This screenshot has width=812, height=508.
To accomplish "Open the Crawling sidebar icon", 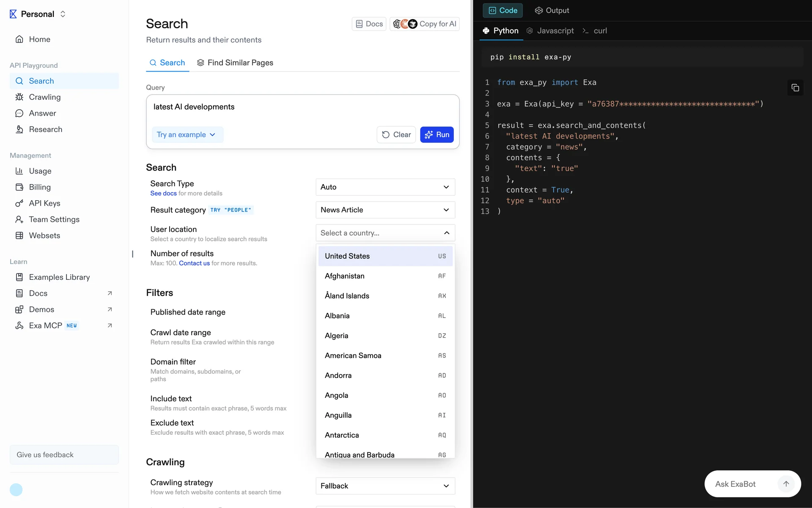I will [x=19, y=97].
